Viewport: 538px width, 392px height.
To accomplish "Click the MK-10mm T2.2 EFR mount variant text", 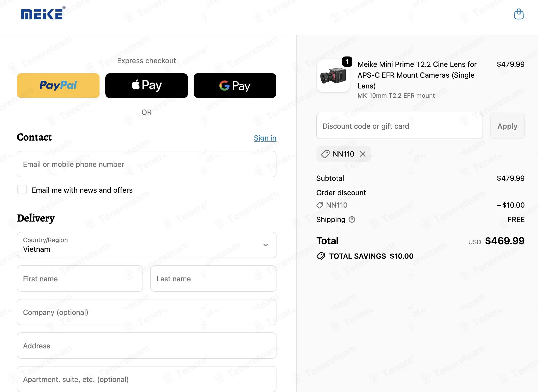I will click(396, 96).
